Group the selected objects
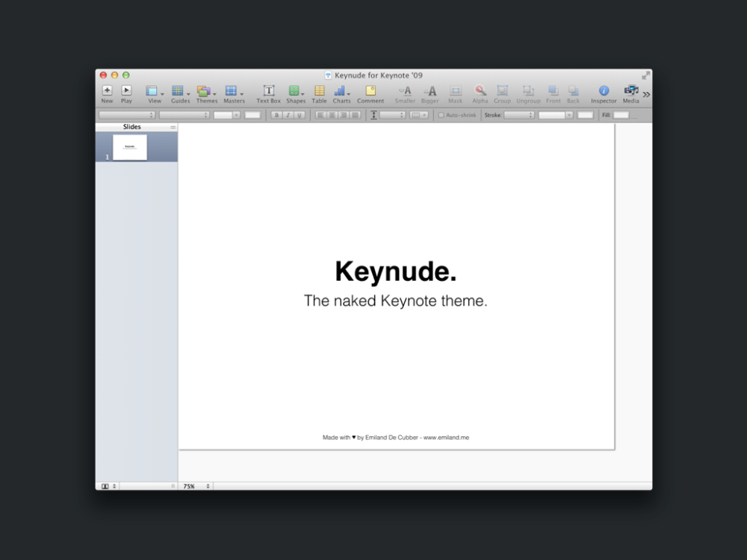 click(502, 94)
